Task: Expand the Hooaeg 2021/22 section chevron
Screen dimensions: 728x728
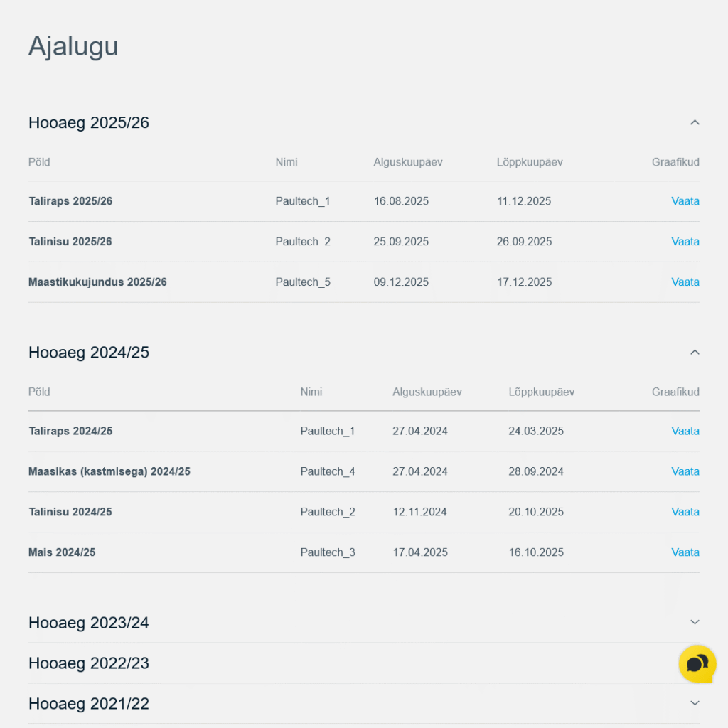Action: pyautogui.click(x=695, y=703)
